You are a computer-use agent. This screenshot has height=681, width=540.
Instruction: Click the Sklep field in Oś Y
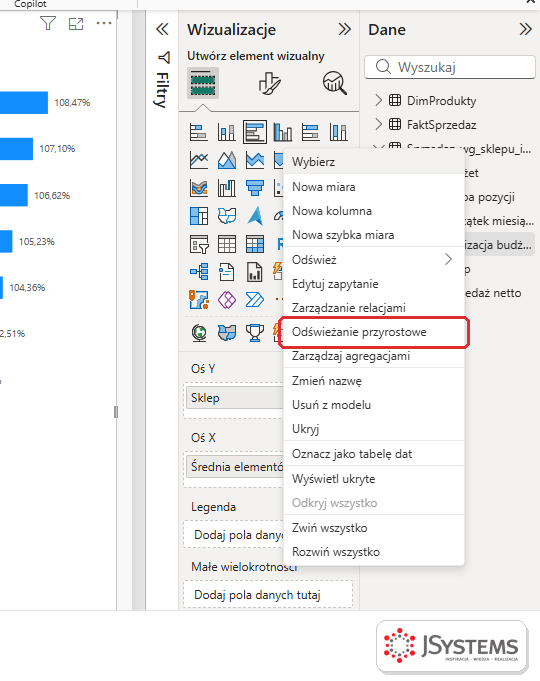[235, 398]
